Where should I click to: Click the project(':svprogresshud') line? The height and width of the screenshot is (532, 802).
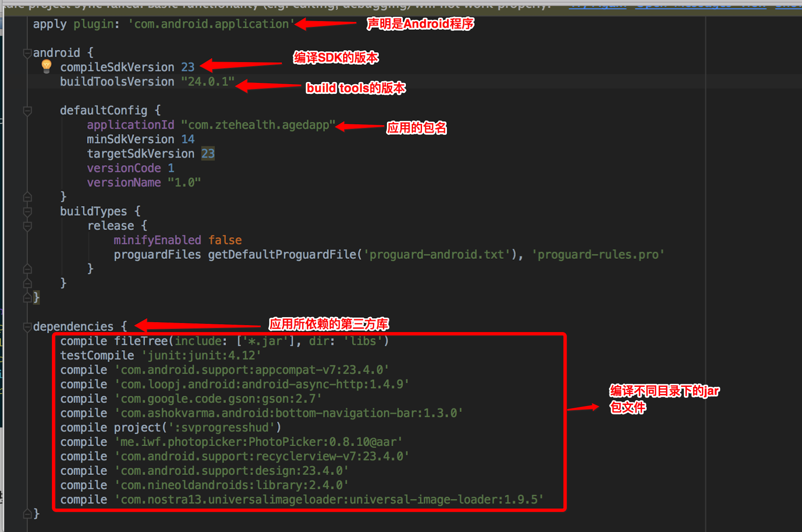tap(171, 428)
